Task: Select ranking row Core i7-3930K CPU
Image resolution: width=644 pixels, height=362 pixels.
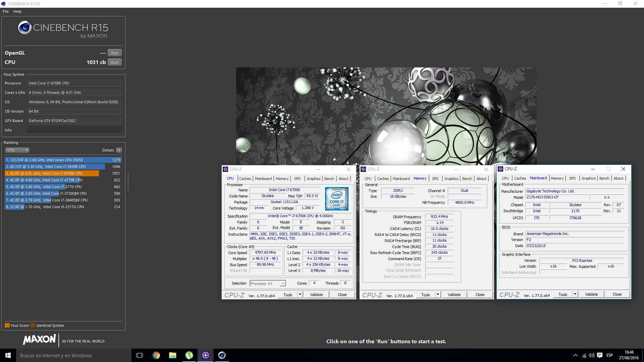Action: tap(63, 167)
